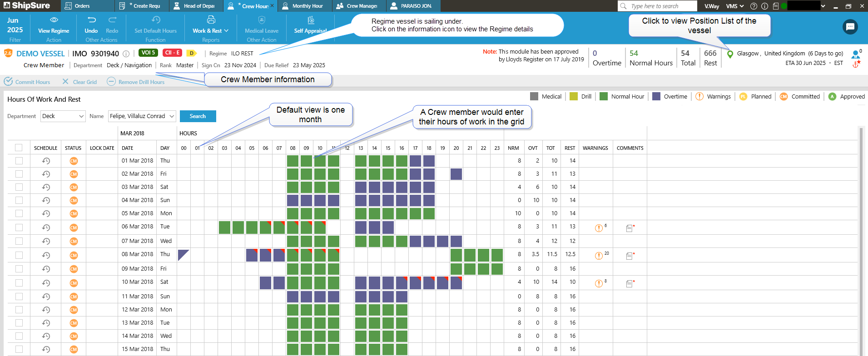Click the schedule history icon for 01 Mar 2018
This screenshot has height=356, width=868.
[46, 161]
